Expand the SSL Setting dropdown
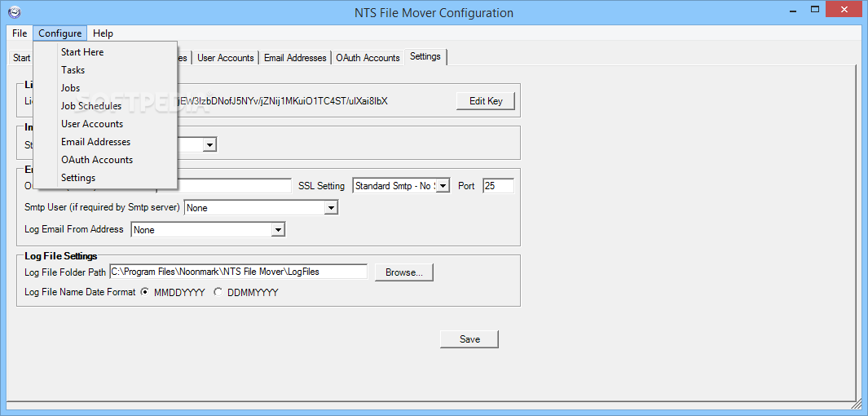 (443, 186)
